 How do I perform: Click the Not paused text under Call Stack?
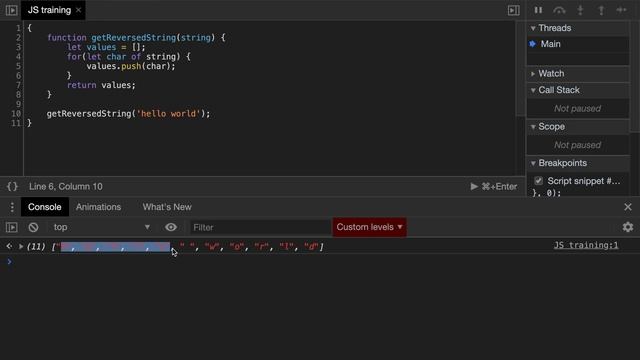click(577, 109)
